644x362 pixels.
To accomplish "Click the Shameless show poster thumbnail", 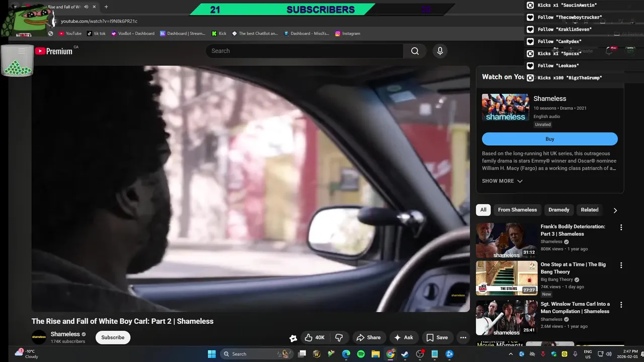I will click(x=506, y=107).
